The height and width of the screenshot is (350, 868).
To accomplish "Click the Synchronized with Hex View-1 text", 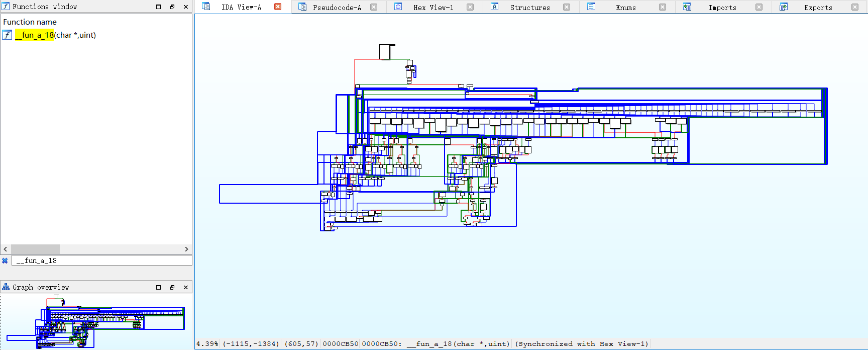I will click(582, 344).
